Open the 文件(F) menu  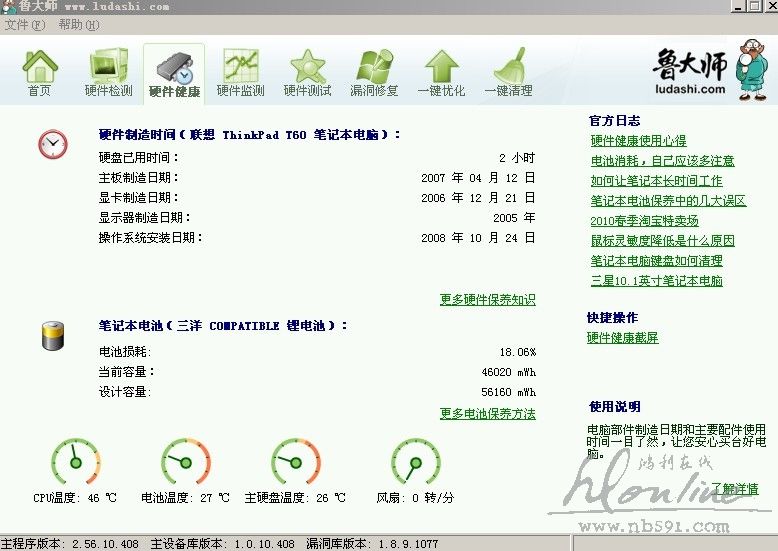[25, 24]
